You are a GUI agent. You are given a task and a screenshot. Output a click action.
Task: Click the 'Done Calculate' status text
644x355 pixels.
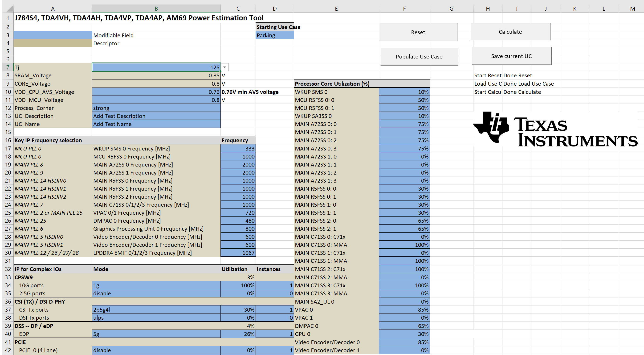(x=522, y=92)
